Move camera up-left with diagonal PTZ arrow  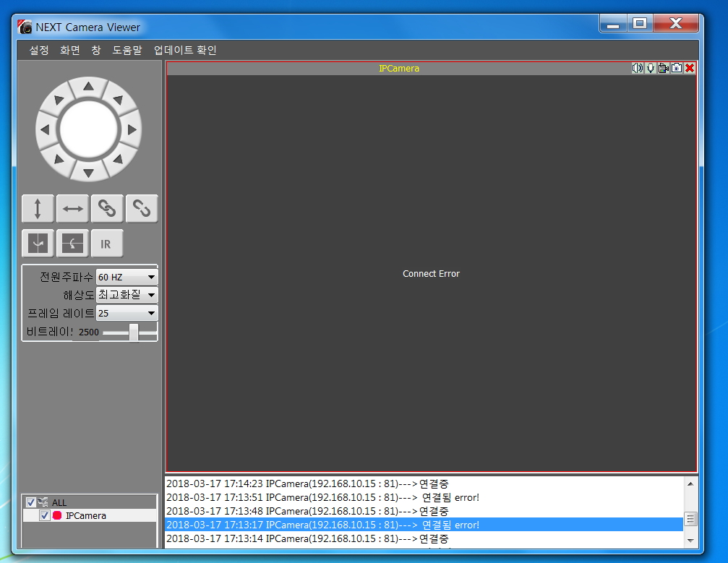coord(59,99)
